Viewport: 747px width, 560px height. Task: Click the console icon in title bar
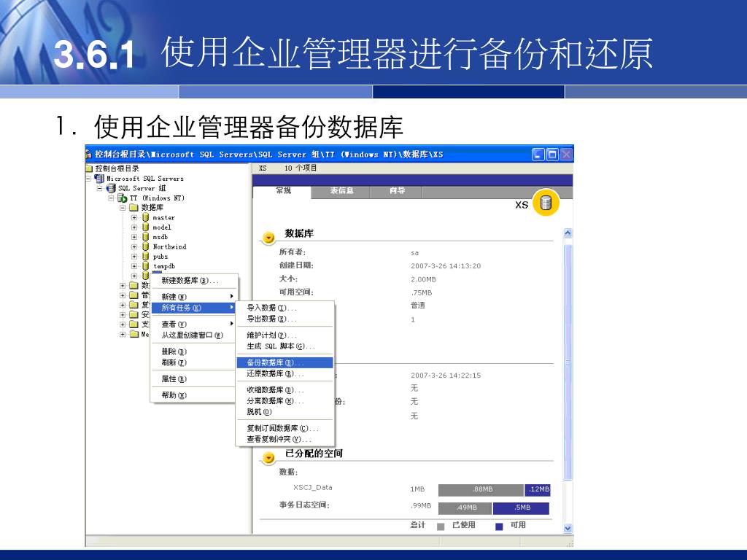click(88, 155)
